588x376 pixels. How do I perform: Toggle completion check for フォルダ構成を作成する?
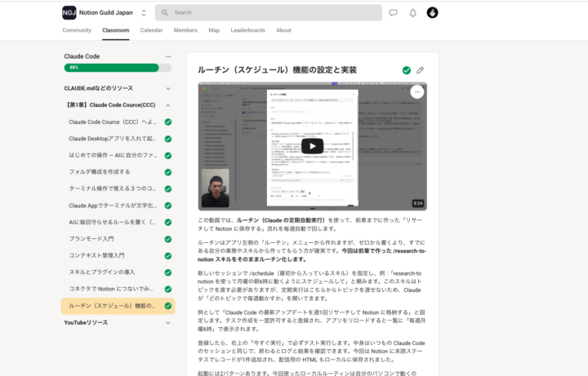click(168, 172)
